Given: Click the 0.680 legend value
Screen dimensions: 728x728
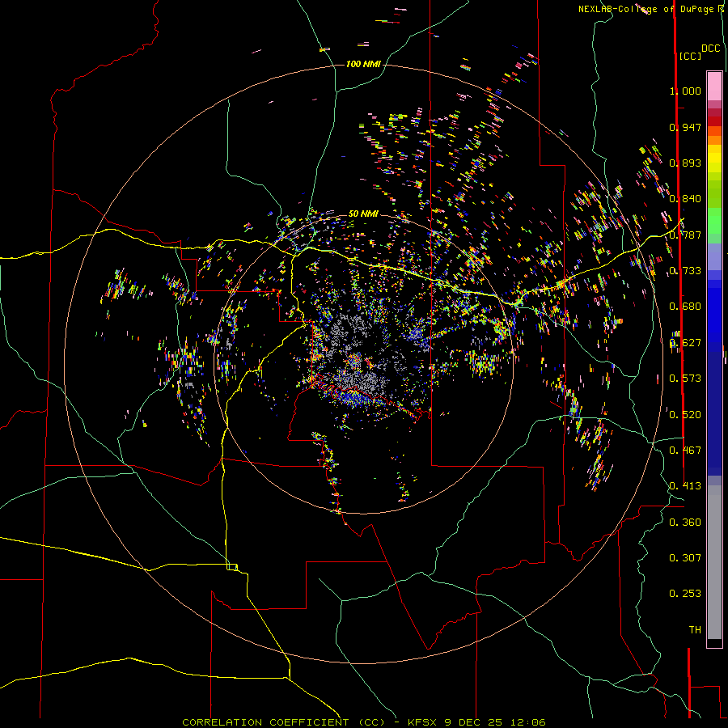Looking at the screenshot, I should 685,307.
